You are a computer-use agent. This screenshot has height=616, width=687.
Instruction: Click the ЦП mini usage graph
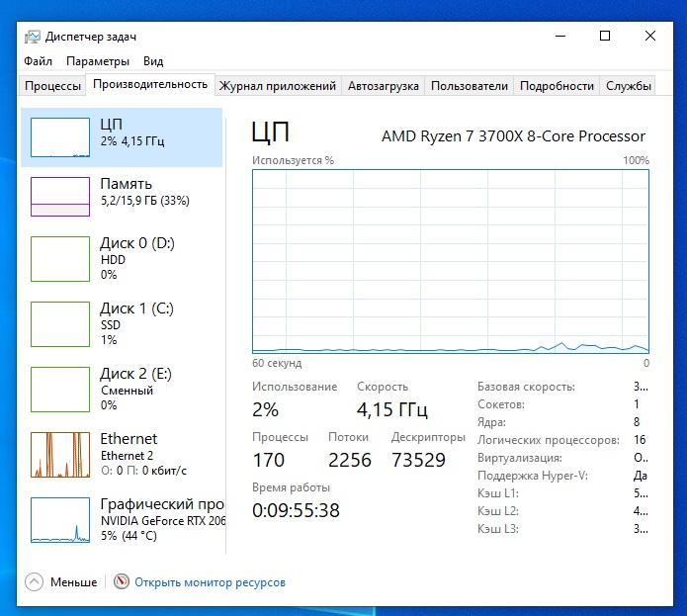coord(60,137)
